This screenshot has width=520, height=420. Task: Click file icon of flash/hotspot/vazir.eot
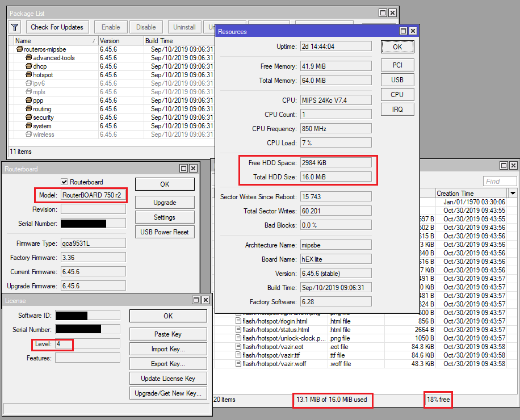pos(238,346)
